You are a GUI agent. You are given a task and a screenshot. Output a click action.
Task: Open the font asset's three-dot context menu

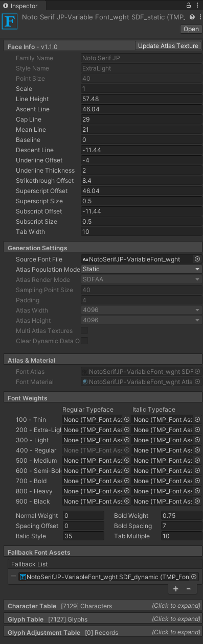click(x=199, y=17)
